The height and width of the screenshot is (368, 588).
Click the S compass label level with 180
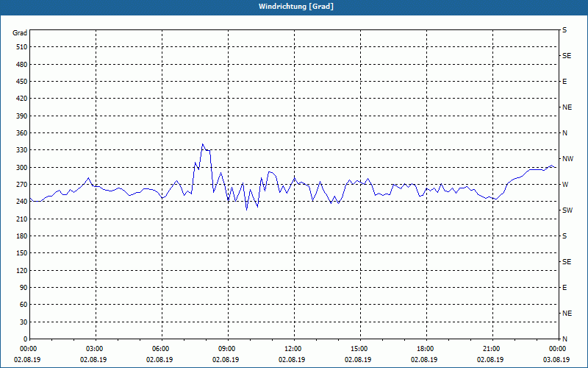click(x=564, y=236)
